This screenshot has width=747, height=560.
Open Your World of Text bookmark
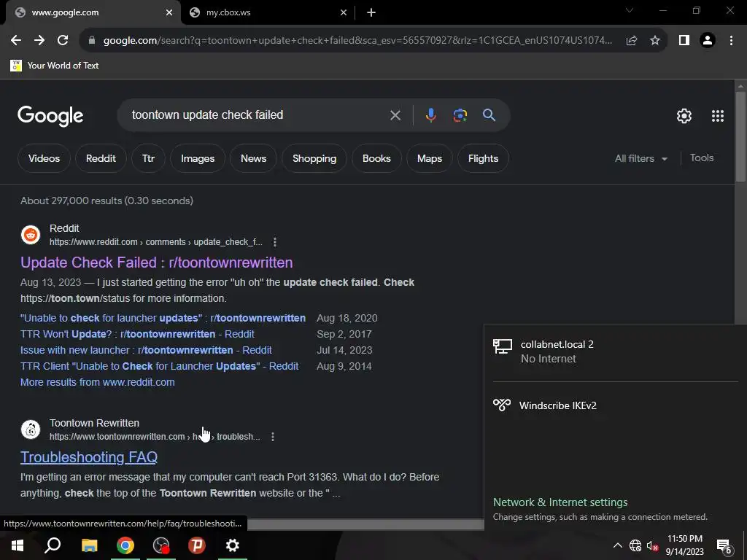point(54,66)
